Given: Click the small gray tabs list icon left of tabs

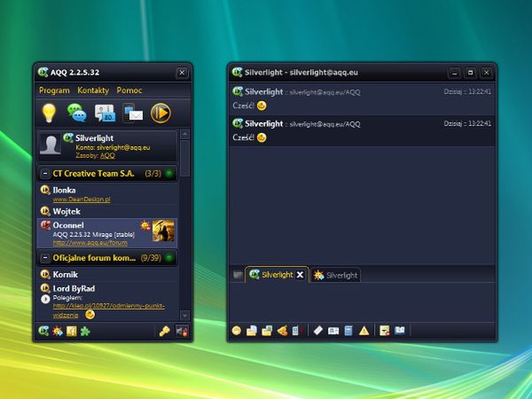Looking at the screenshot, I should 238,274.
